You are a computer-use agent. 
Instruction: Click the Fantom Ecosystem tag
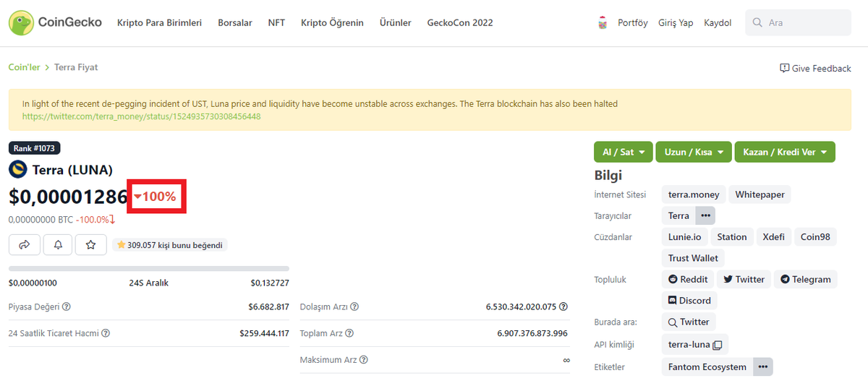click(707, 366)
